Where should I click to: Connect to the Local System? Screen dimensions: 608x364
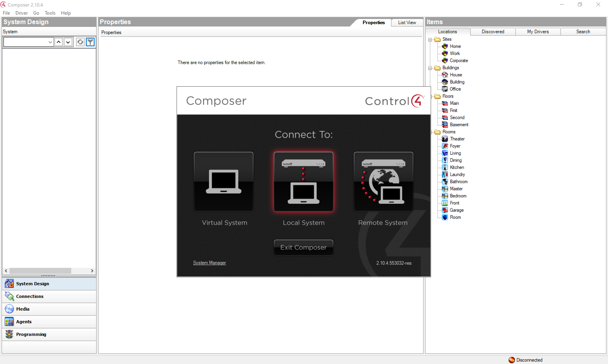tap(304, 181)
